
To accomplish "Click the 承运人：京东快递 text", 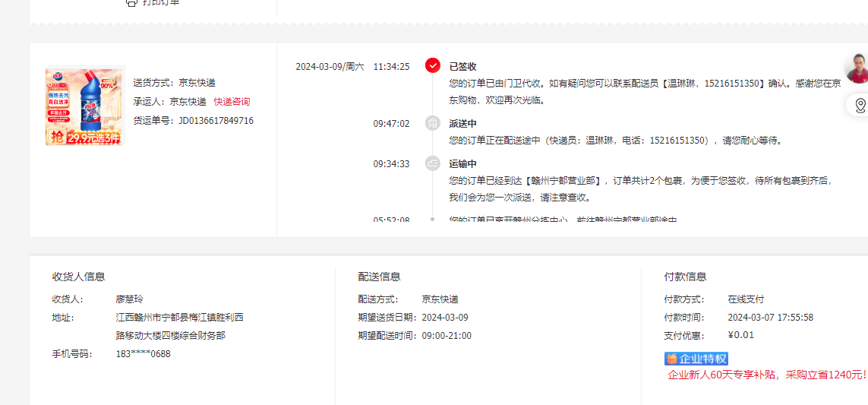I will tap(169, 101).
